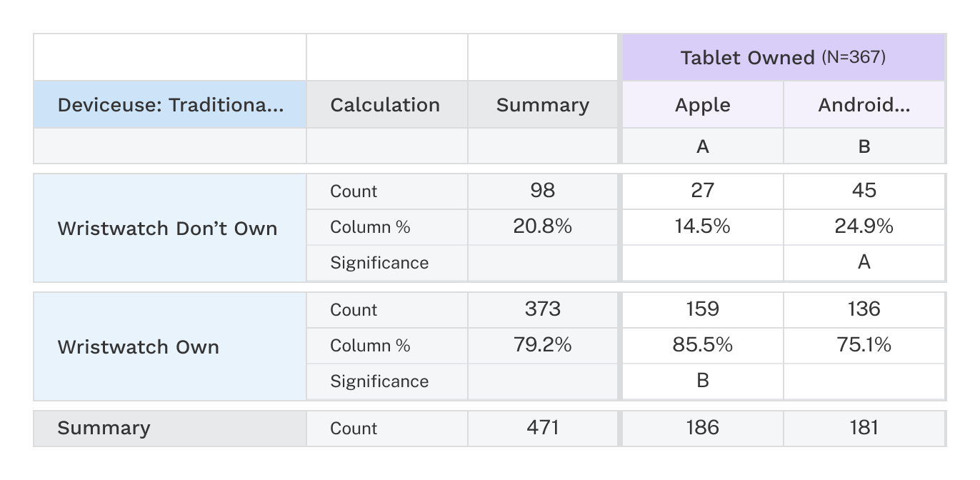980x480 pixels.
Task: Select significance A in Wristwatch Don't Own
Action: click(864, 262)
